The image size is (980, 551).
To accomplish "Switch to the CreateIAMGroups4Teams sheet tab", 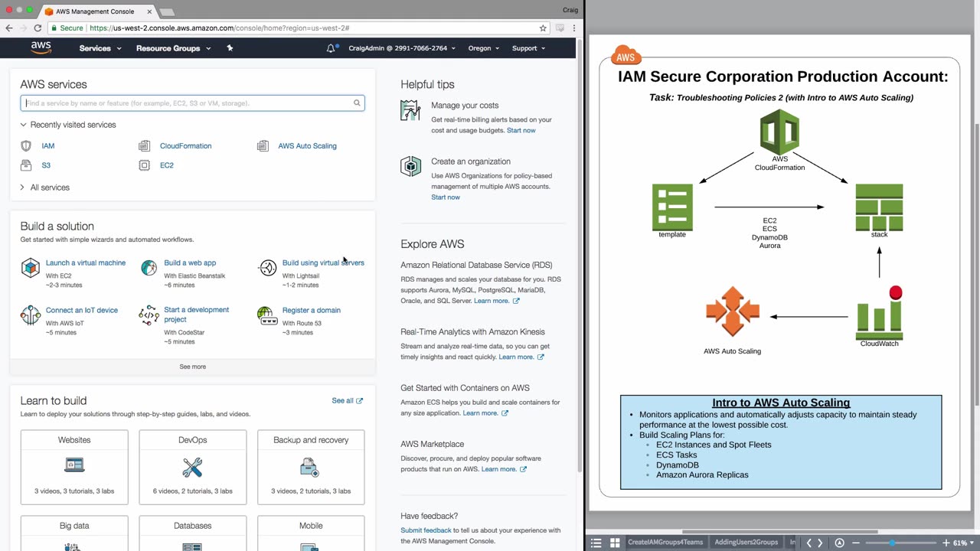I will point(665,543).
